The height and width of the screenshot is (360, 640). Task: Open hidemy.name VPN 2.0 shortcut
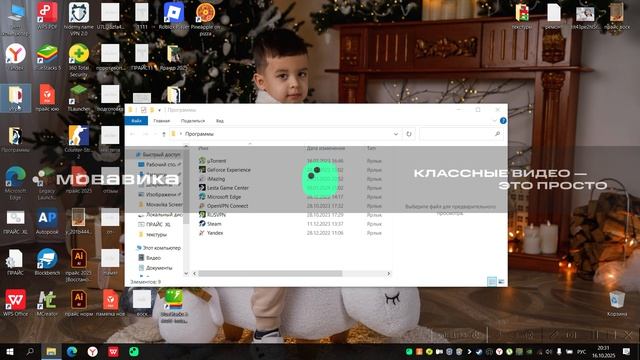tap(78, 18)
